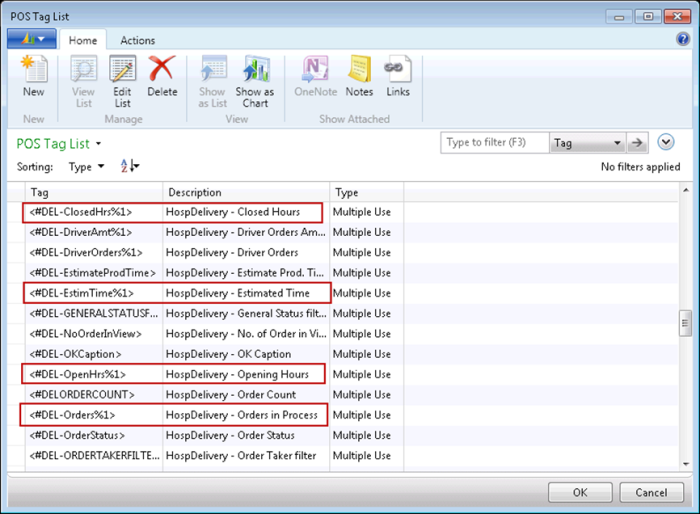Toggle ascending sort order icon
The width and height of the screenshot is (700, 514).
pos(129,166)
